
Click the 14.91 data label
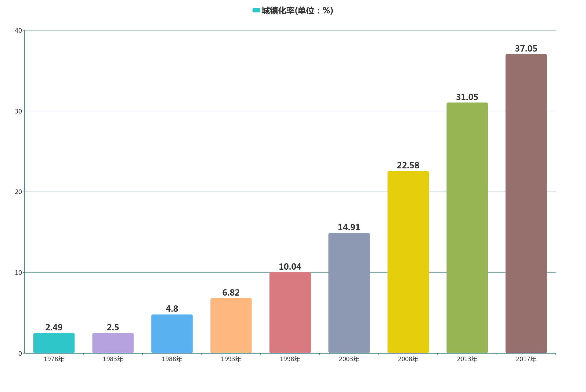pos(349,227)
